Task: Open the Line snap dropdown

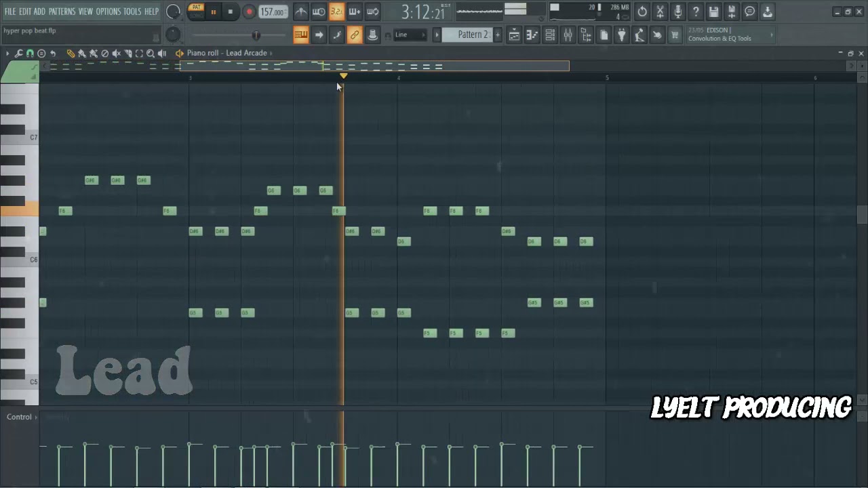Action: tap(410, 35)
